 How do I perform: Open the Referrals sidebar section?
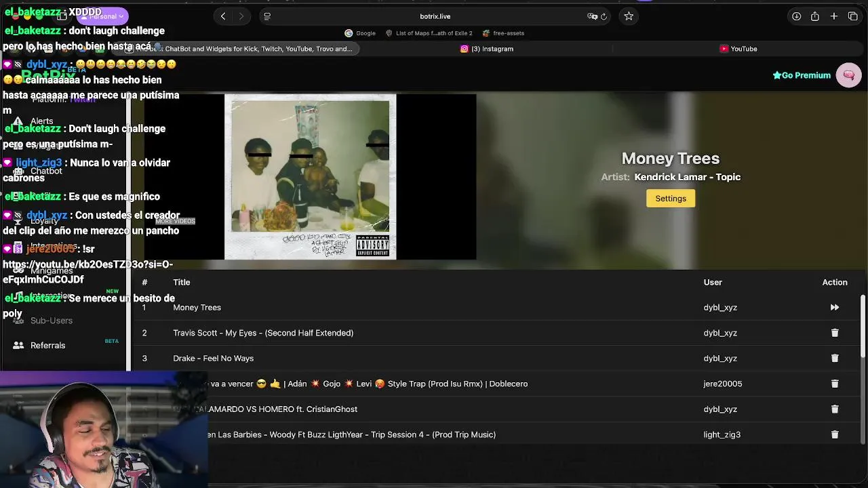click(x=47, y=346)
